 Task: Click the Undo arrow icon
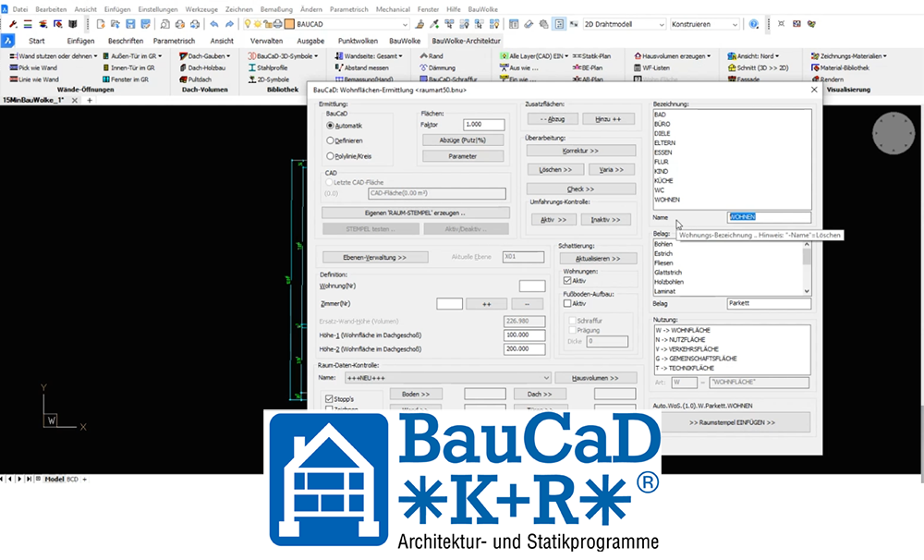(214, 24)
